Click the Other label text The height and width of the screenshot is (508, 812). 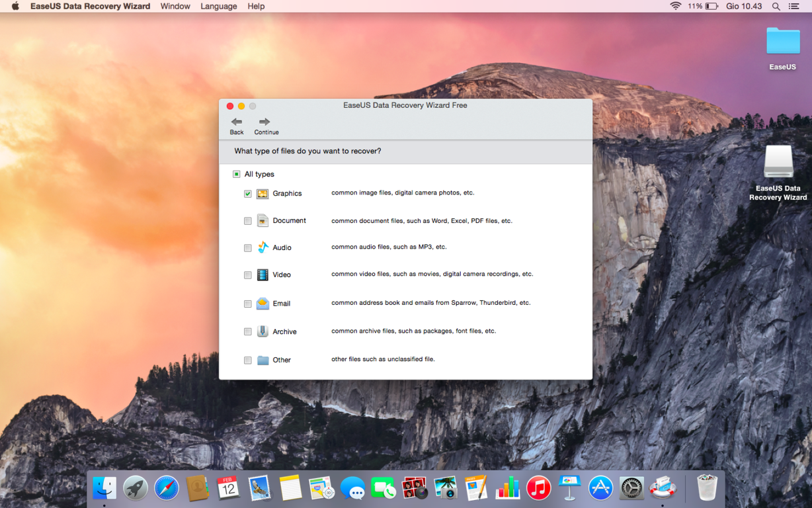click(282, 360)
